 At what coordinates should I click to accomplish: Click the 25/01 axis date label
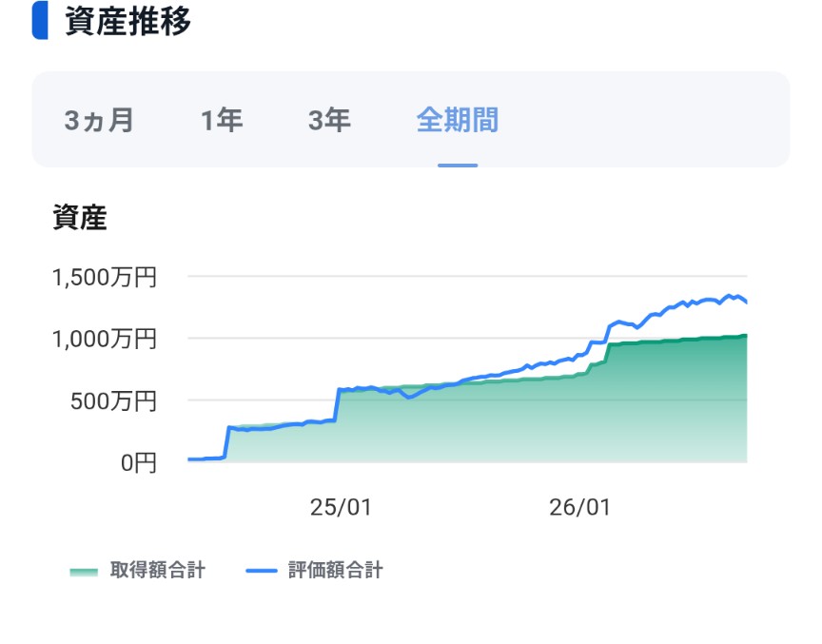coord(341,507)
